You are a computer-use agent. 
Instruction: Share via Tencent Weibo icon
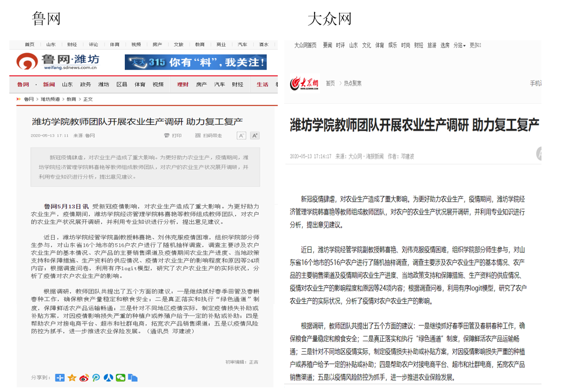pyautogui.click(x=96, y=377)
